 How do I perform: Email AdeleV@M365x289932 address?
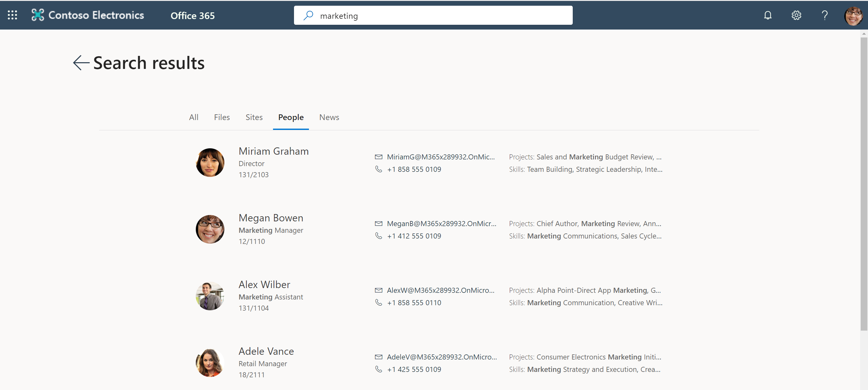pyautogui.click(x=442, y=357)
